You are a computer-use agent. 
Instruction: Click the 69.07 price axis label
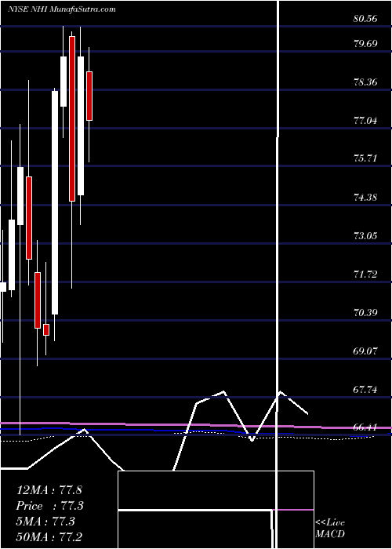pyautogui.click(x=365, y=351)
